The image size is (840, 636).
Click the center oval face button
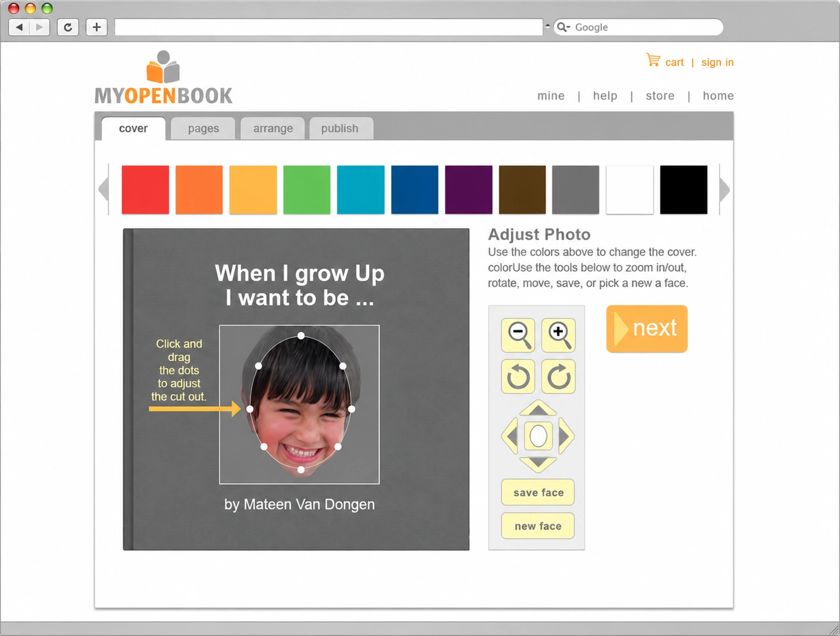click(538, 436)
